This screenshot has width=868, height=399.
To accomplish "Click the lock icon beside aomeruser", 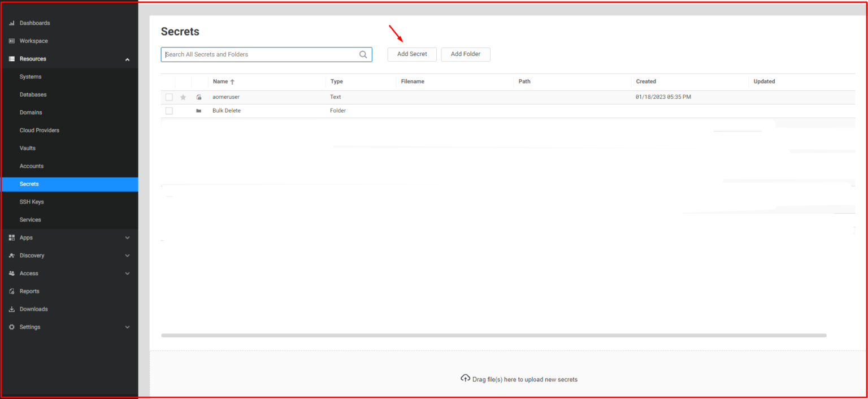I will click(199, 97).
